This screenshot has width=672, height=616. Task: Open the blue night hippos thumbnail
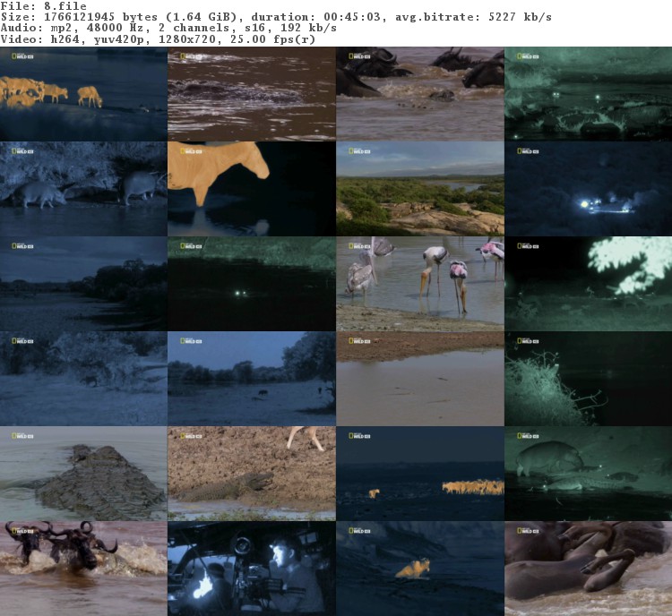point(83,189)
